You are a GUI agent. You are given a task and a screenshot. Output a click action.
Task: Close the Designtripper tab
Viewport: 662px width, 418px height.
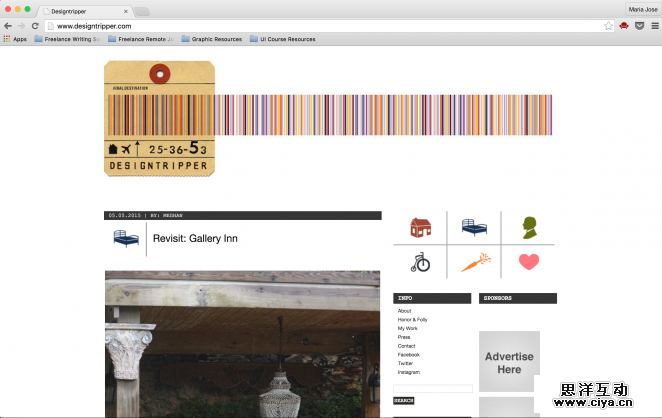(126, 11)
